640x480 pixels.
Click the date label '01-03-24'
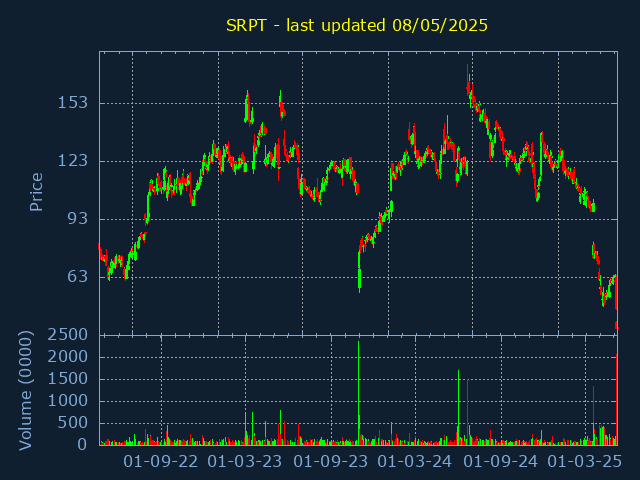point(415,462)
